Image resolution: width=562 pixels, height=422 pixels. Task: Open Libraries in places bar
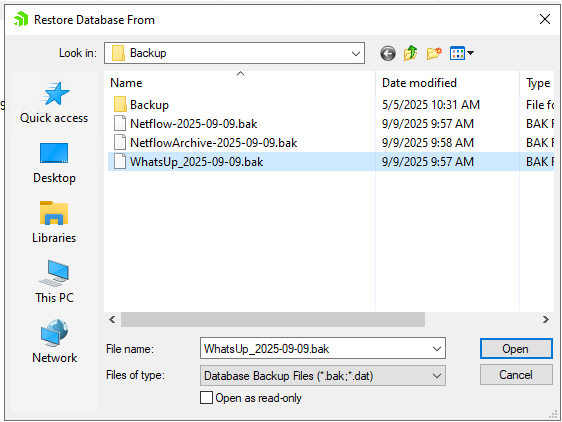(54, 223)
